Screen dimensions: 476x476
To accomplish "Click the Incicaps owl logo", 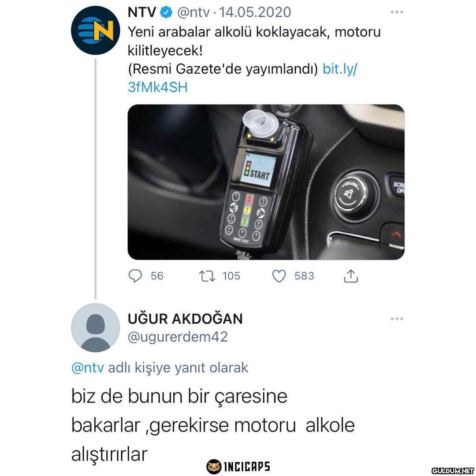I will click(x=214, y=467).
